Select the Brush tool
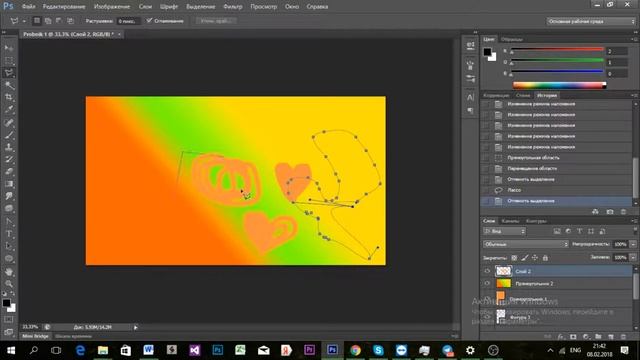 click(9, 135)
